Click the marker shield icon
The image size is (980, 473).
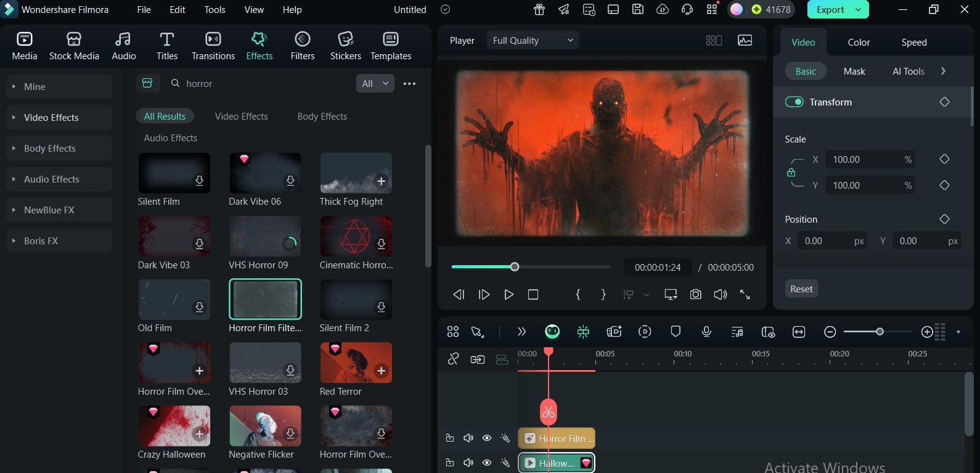tap(676, 332)
